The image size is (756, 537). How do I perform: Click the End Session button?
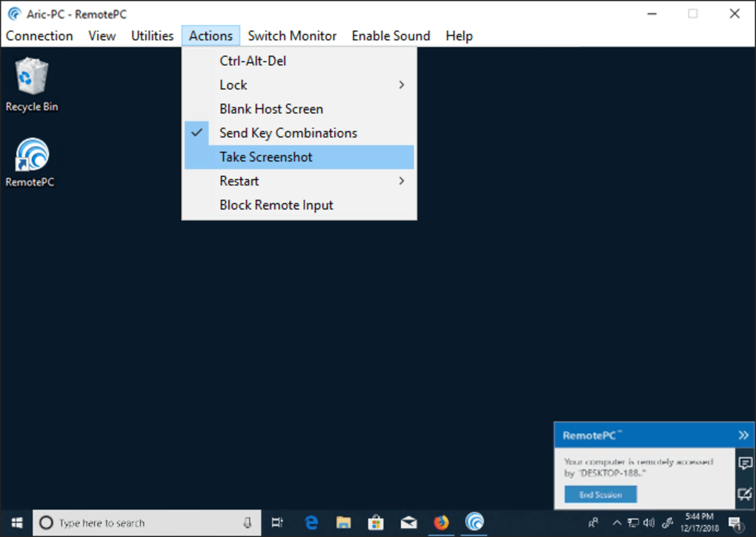pyautogui.click(x=600, y=494)
